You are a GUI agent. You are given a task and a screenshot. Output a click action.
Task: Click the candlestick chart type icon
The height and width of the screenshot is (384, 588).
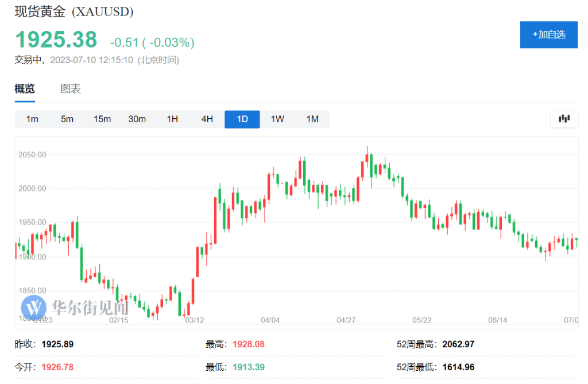pos(564,119)
